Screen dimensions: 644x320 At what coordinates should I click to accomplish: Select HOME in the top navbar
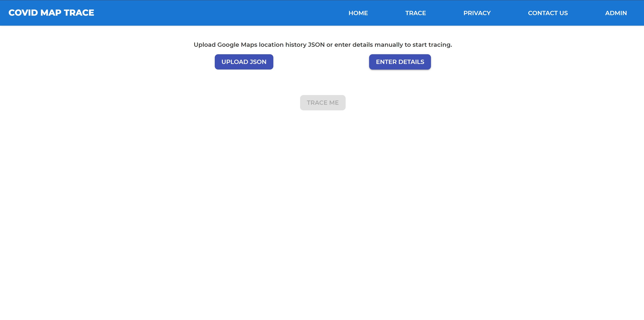[358, 13]
